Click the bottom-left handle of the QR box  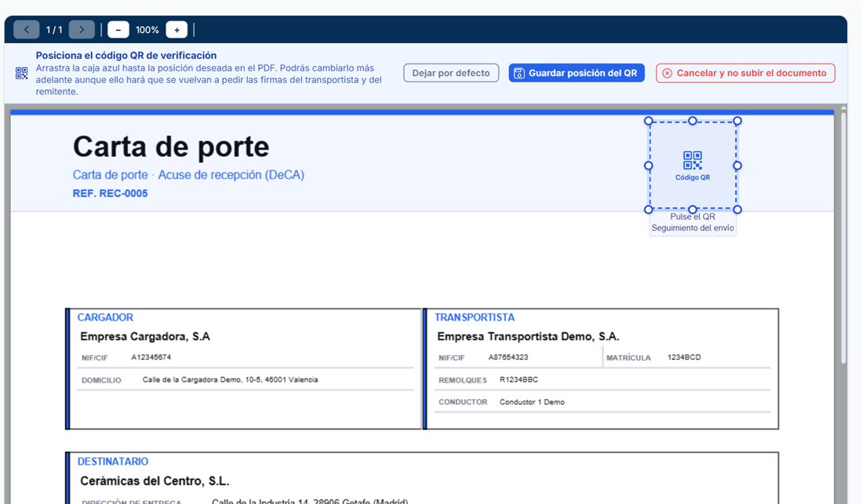[x=648, y=209]
